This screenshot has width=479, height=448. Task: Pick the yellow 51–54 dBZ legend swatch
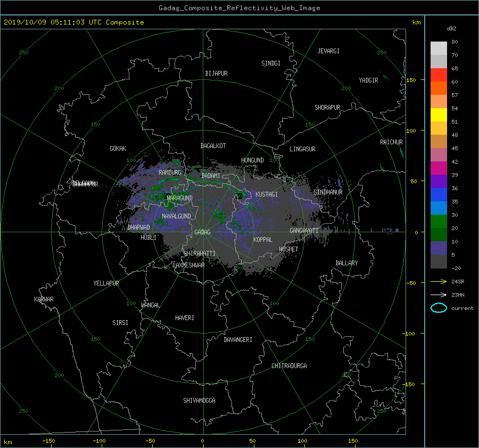click(x=439, y=115)
